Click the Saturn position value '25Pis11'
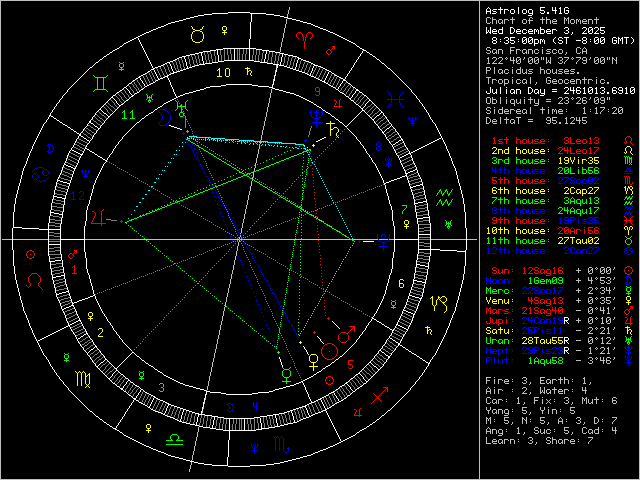640x480 pixels. pyautogui.click(x=542, y=331)
